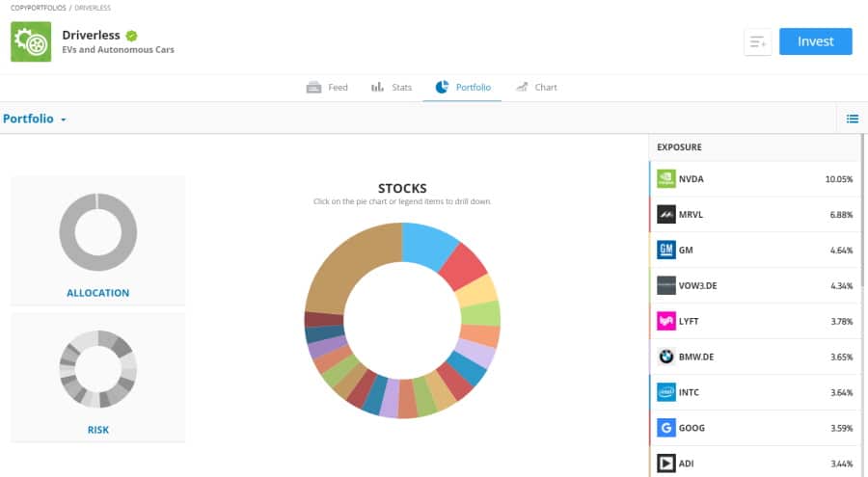
Task: Click the LYFT logo icon
Action: pyautogui.click(x=665, y=321)
